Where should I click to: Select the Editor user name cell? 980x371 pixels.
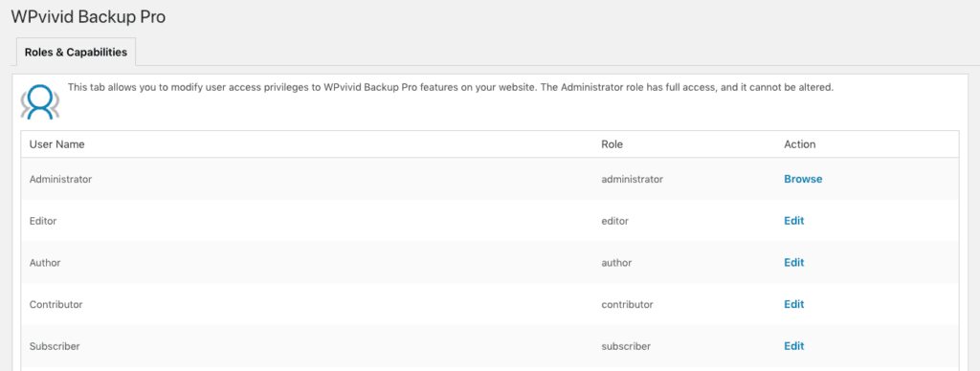tap(43, 221)
